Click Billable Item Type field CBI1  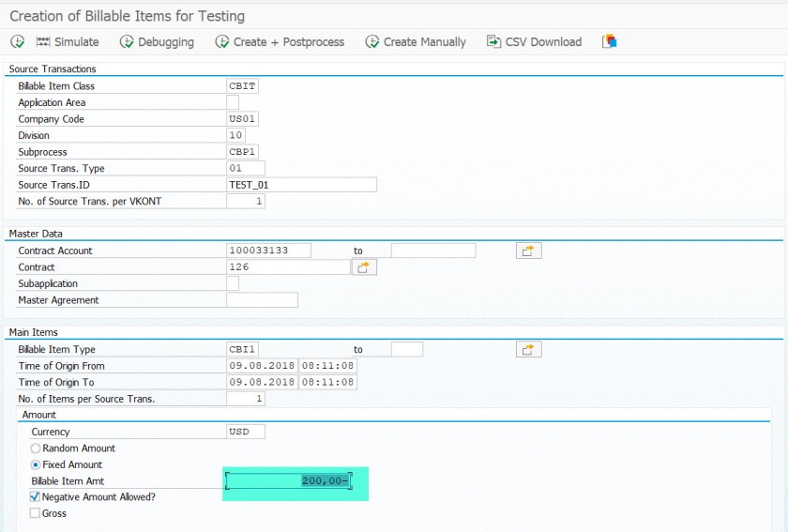click(242, 349)
